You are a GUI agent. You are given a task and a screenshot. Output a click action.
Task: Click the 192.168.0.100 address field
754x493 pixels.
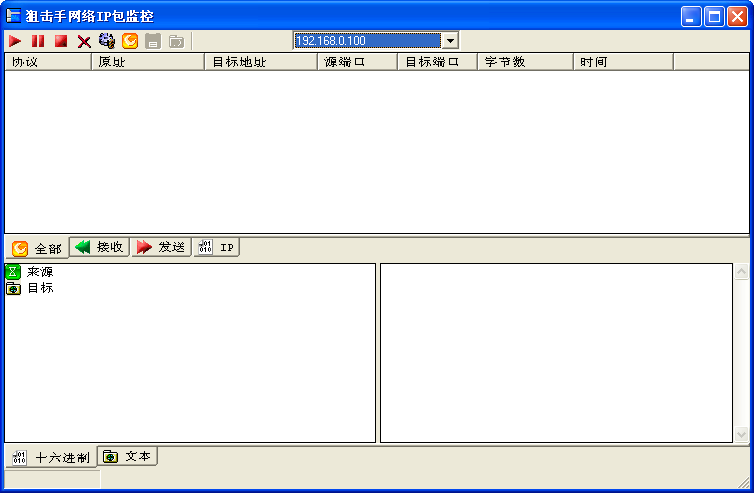click(x=366, y=41)
